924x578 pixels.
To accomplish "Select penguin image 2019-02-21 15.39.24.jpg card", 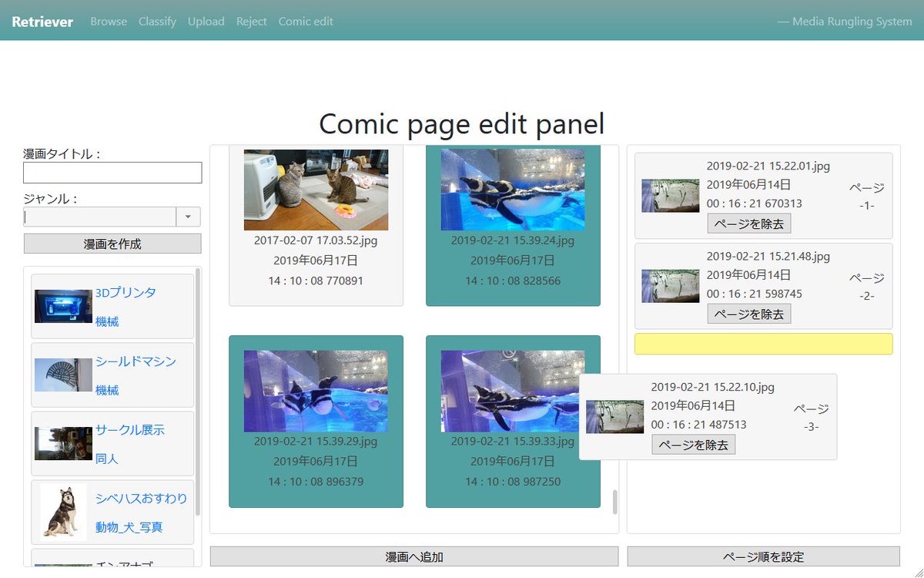I will pos(513,226).
